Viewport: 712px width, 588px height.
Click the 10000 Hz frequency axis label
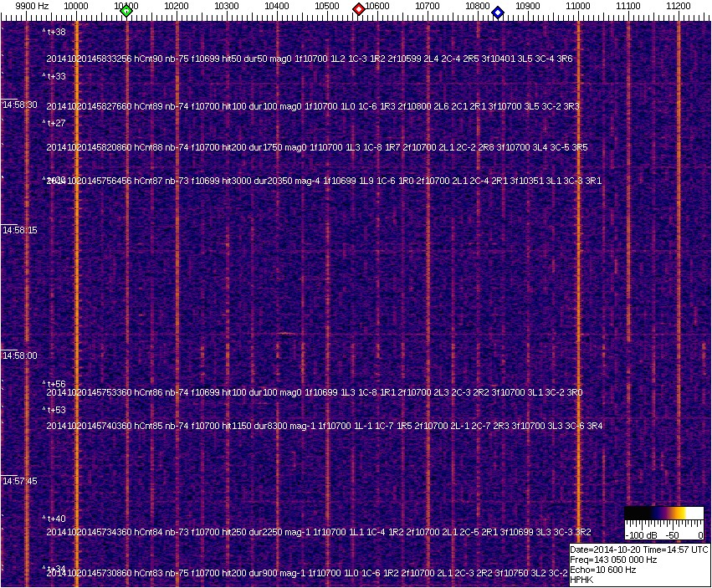(76, 6)
